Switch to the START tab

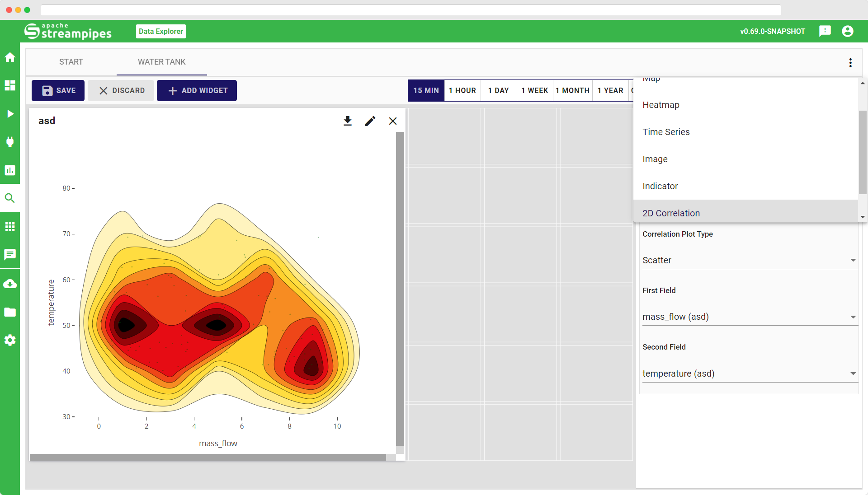pyautogui.click(x=71, y=62)
